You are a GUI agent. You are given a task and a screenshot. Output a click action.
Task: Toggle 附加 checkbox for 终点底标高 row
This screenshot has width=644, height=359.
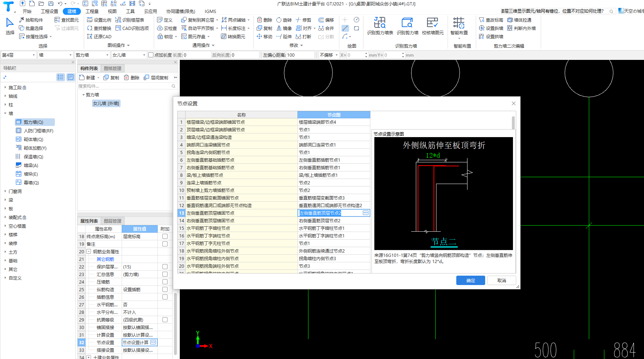pos(165,236)
